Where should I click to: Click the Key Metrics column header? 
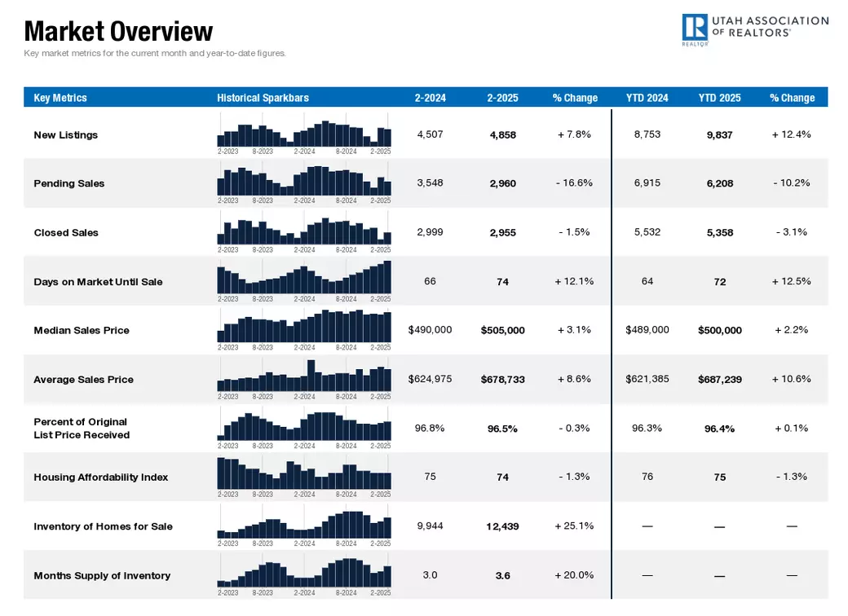coord(60,98)
